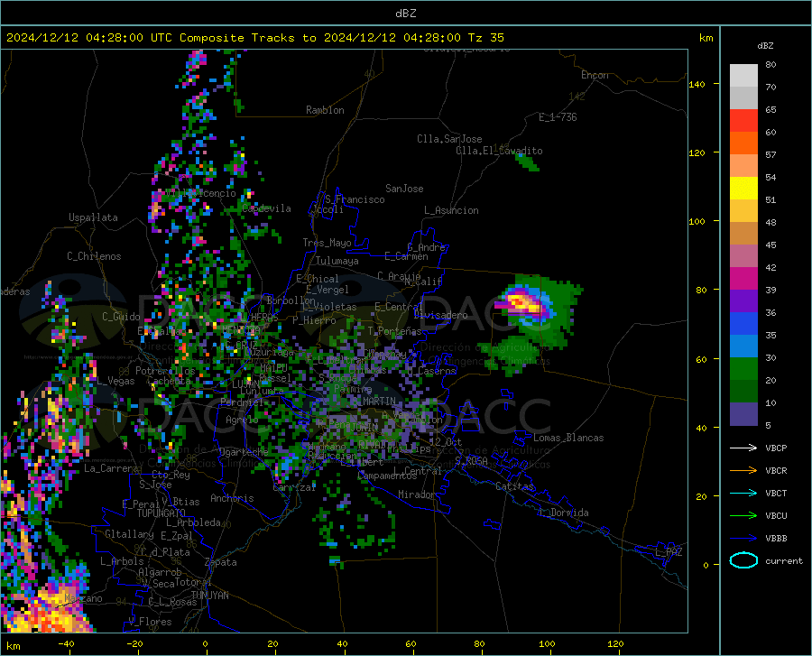Viewport: 812px width, 656px height.
Task: Click the 'Tres_Mayo' map label
Action: point(327,243)
